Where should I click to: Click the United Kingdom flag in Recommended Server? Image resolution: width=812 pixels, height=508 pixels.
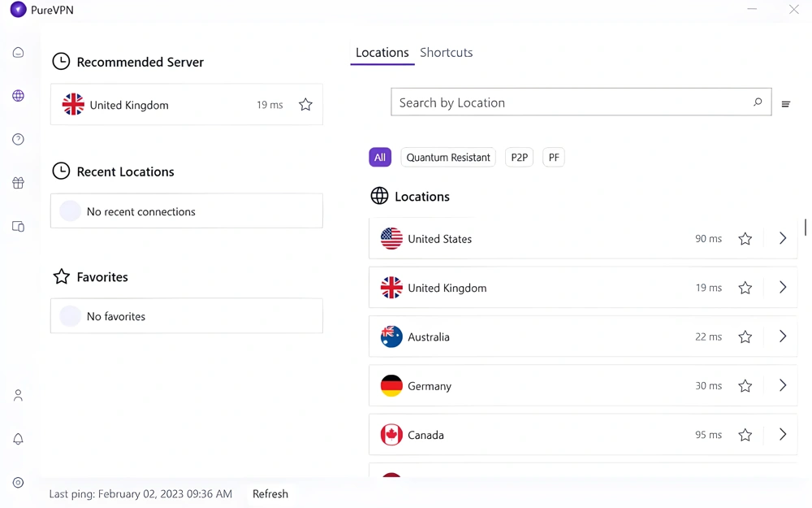coord(73,104)
